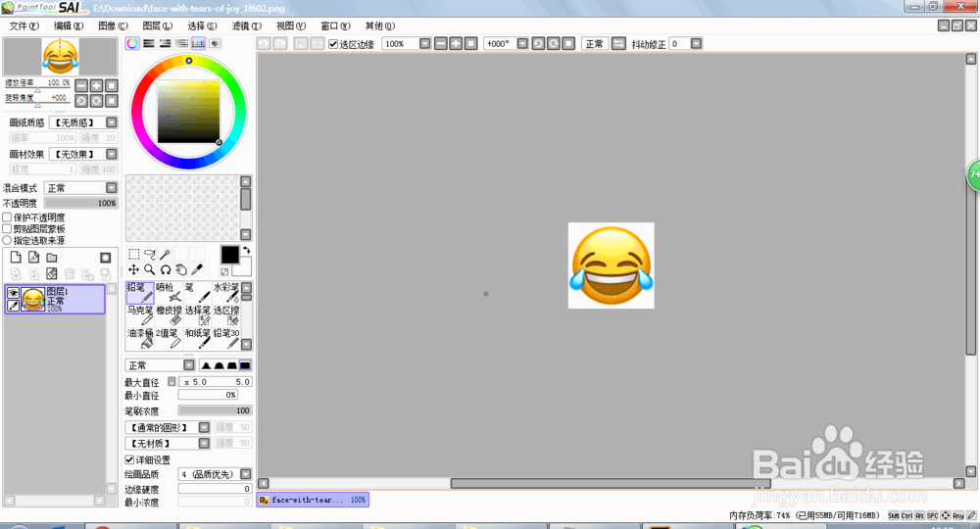Open the 编辑 menu
Image resolution: width=980 pixels, height=529 pixels.
[x=69, y=25]
